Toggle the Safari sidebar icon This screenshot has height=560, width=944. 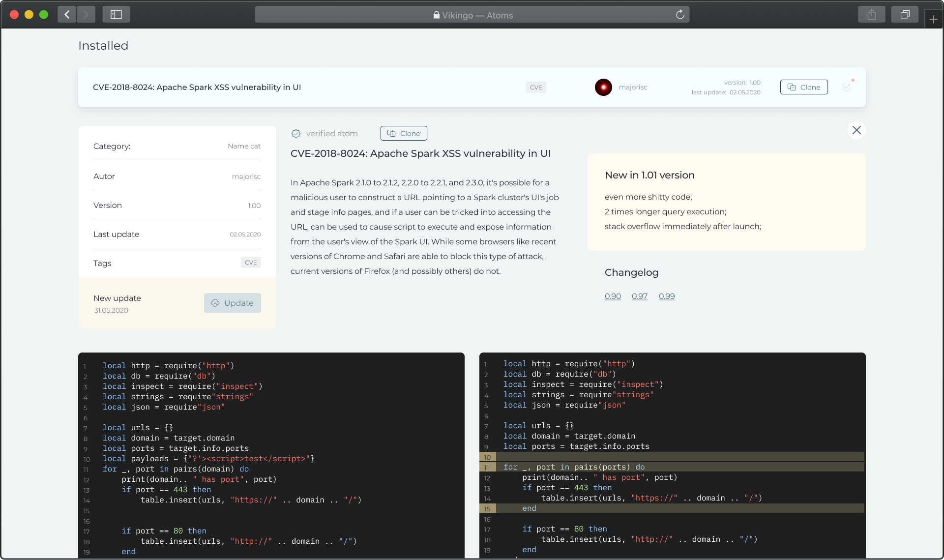pos(116,15)
